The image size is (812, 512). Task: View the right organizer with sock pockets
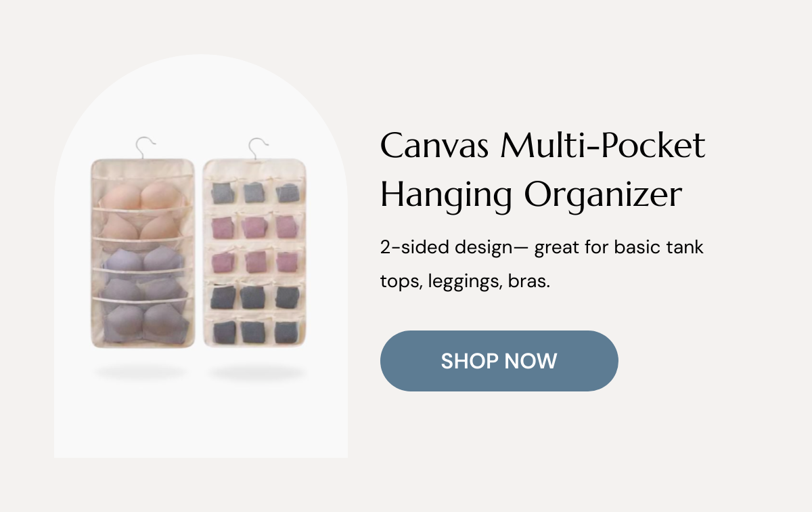coord(254,253)
